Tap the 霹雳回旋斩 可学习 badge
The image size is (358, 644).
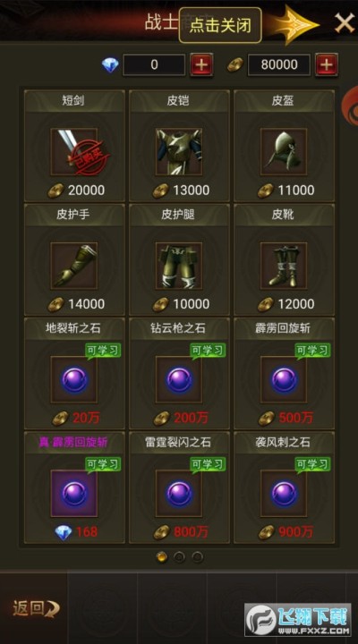(x=312, y=352)
